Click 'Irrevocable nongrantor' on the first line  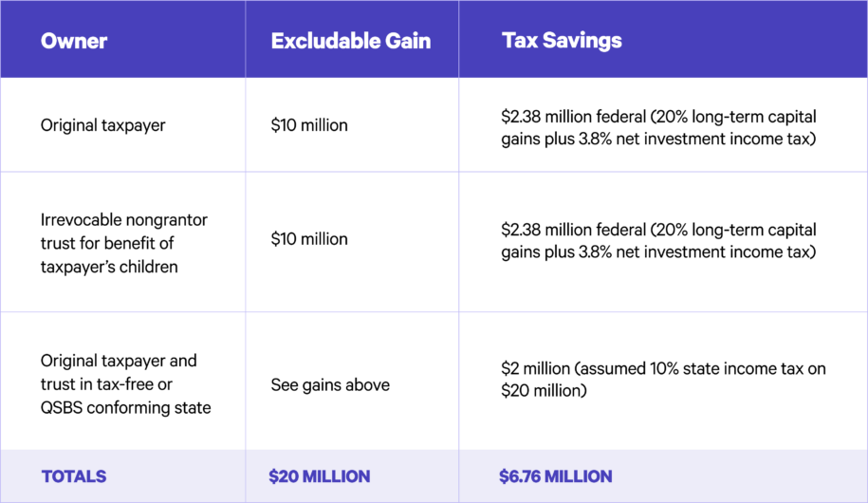click(x=123, y=219)
